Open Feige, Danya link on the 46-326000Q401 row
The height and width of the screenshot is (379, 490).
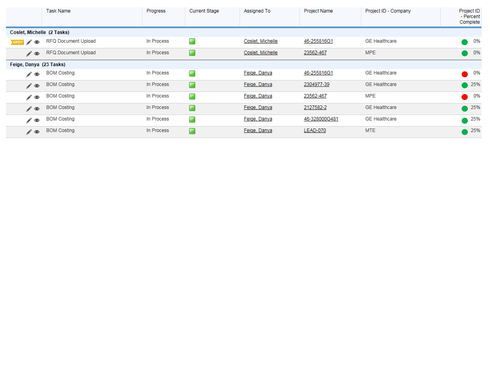(x=258, y=119)
